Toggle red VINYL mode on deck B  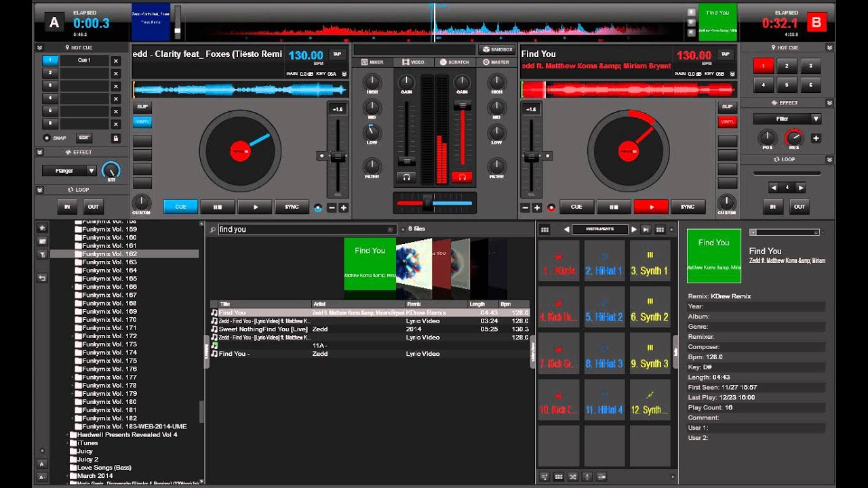coord(728,122)
